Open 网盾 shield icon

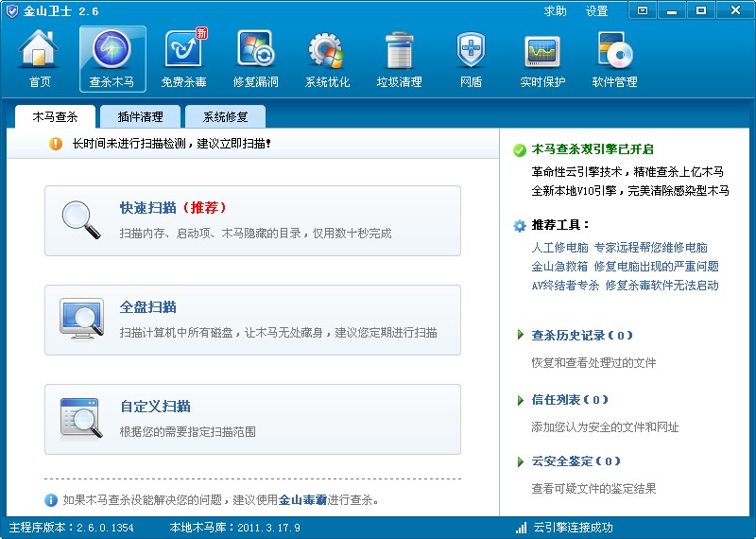pyautogui.click(x=471, y=50)
